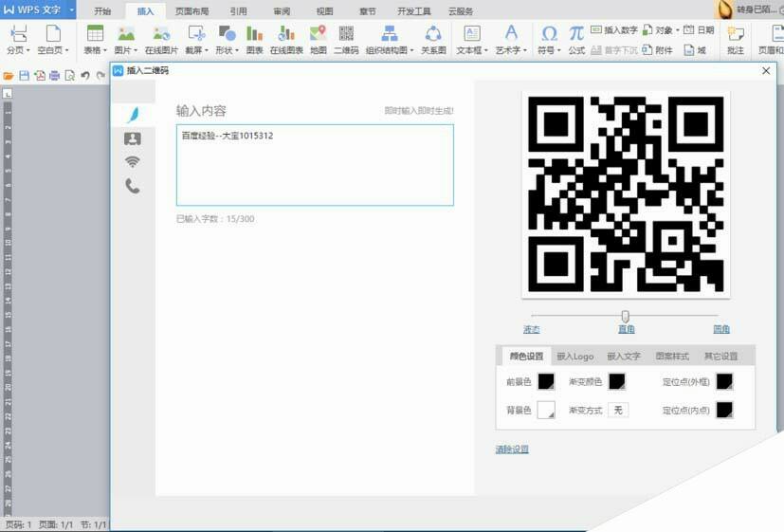Click the QR corner style slider handle
The image size is (784, 532).
625,316
